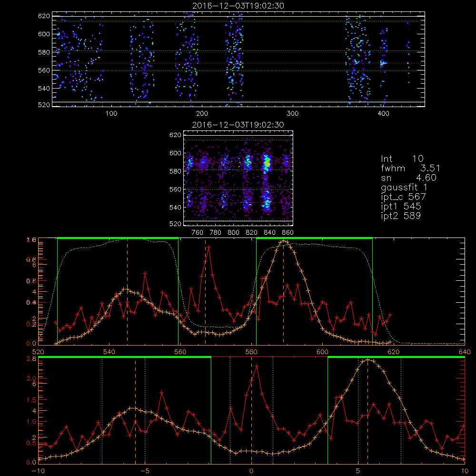Click the 860 x-axis label of middle image
Image resolution: width=476 pixels, height=476 pixels.
coord(288,233)
